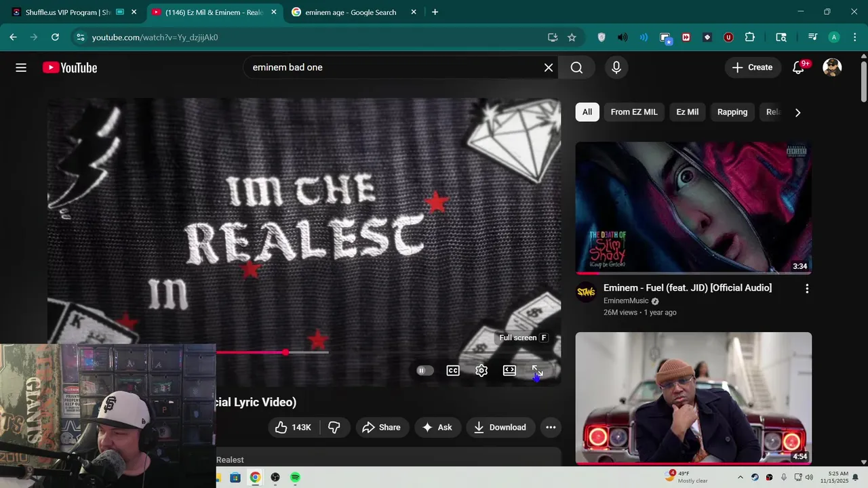Go back in browser history

click(13, 37)
